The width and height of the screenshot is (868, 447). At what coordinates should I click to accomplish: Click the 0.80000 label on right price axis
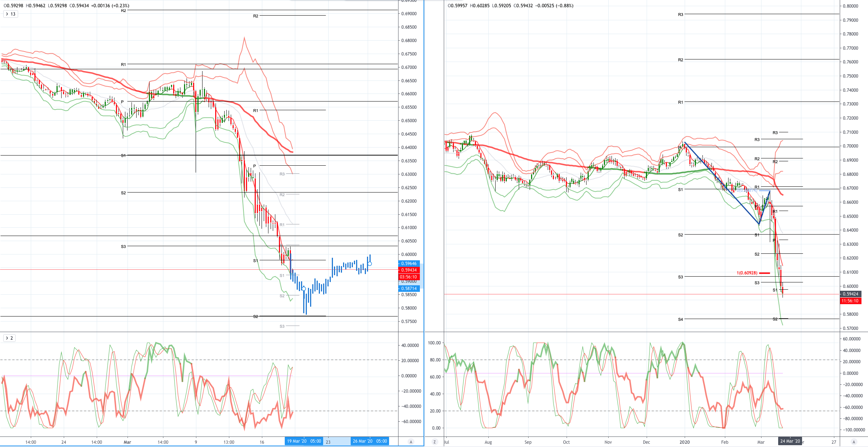[850, 6]
